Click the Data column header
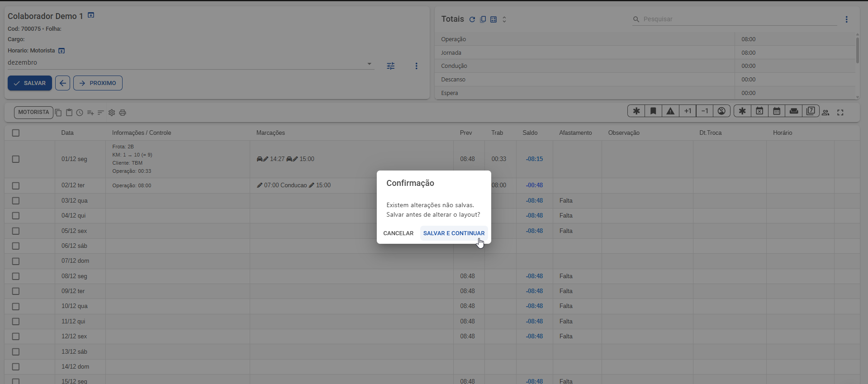 click(67, 133)
